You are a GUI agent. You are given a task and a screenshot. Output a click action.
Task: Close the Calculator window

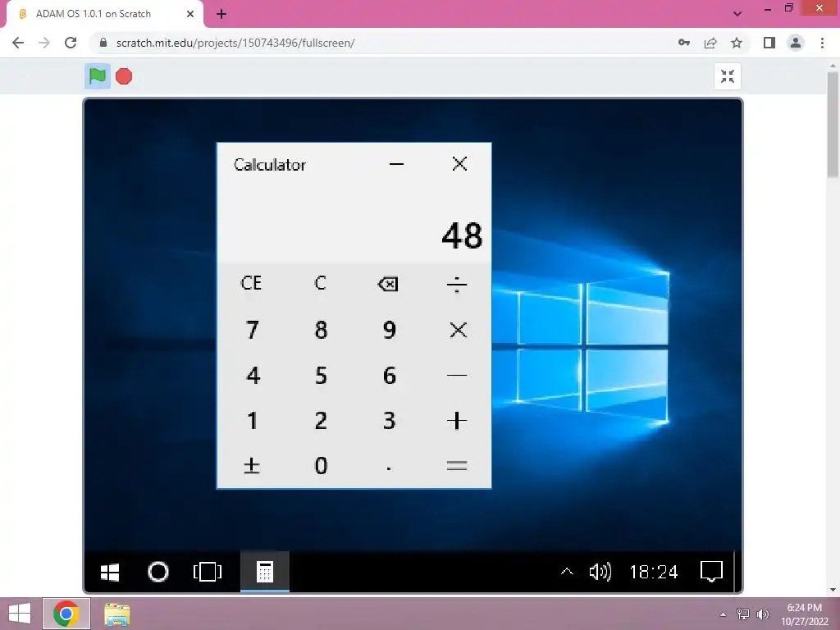pyautogui.click(x=459, y=164)
